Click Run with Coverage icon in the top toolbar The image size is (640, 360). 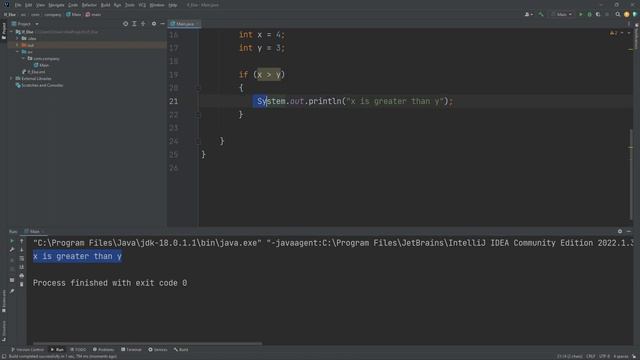click(x=598, y=14)
